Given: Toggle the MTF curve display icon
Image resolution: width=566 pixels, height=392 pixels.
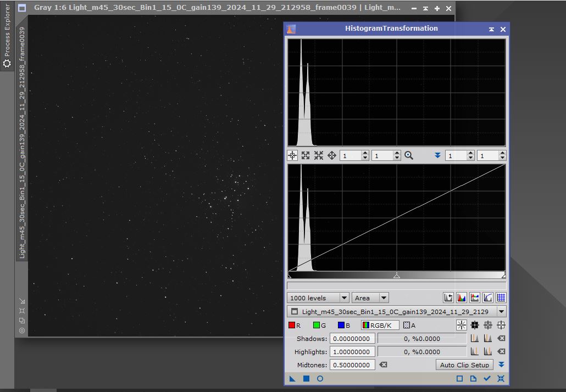Looking at the screenshot, I should [488, 298].
